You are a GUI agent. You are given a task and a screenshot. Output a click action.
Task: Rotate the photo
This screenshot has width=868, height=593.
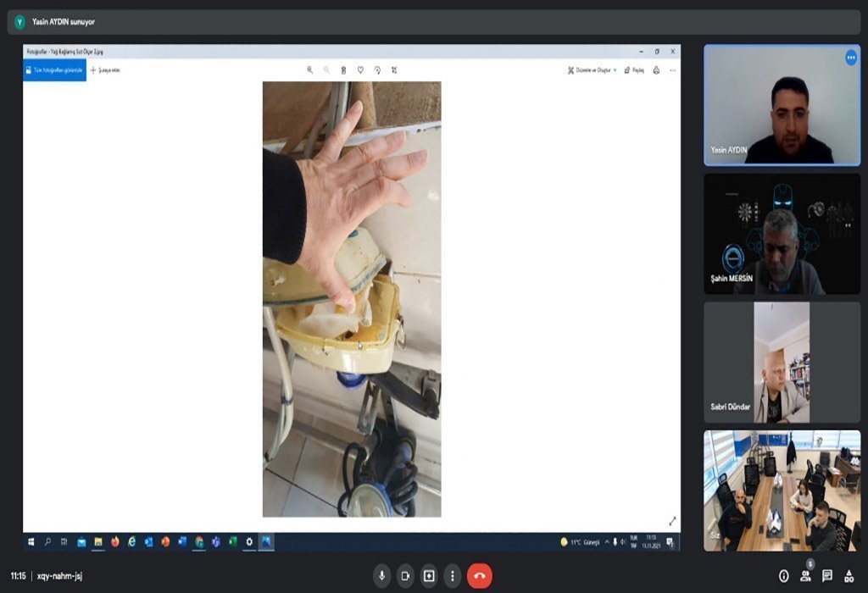point(377,70)
